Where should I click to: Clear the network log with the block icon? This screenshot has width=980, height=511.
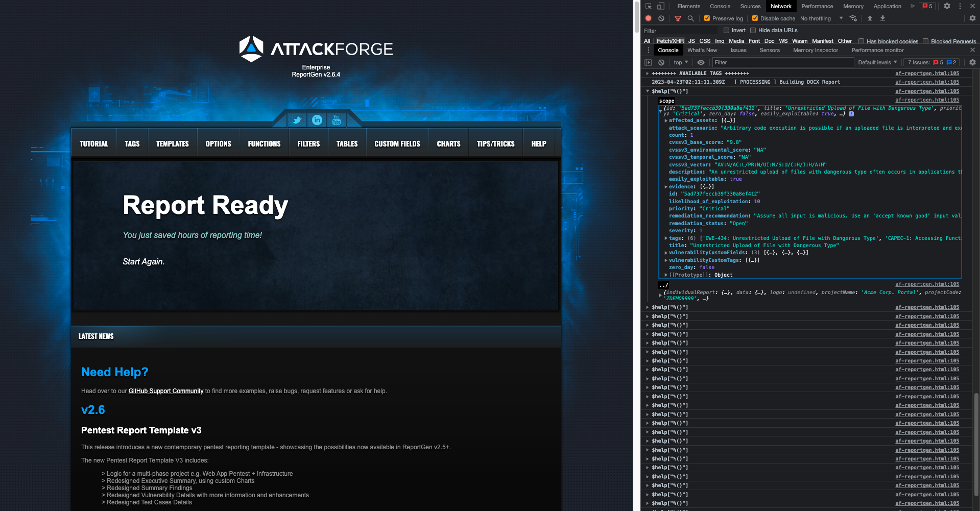(661, 18)
